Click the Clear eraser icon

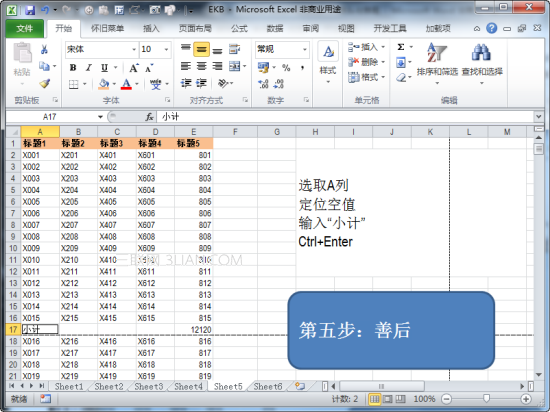click(401, 77)
